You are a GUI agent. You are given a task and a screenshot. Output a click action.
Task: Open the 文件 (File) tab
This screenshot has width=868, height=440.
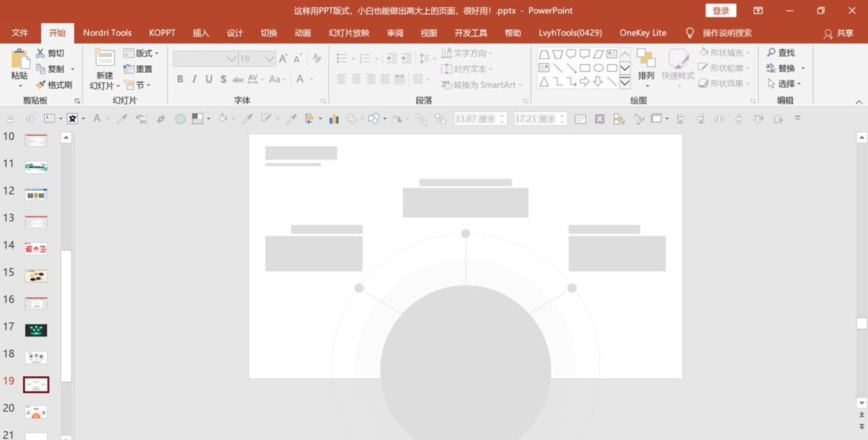20,33
